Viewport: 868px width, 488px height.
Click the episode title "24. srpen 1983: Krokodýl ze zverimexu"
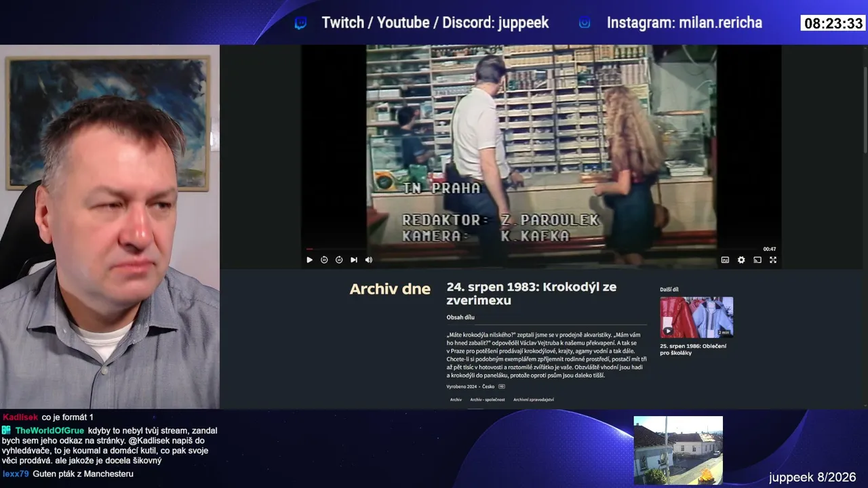click(x=531, y=293)
